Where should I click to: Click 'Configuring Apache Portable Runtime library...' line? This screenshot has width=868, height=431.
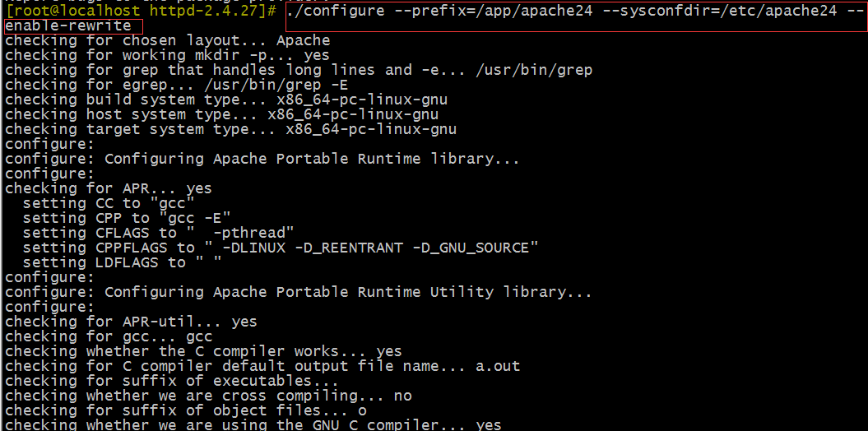(262, 160)
